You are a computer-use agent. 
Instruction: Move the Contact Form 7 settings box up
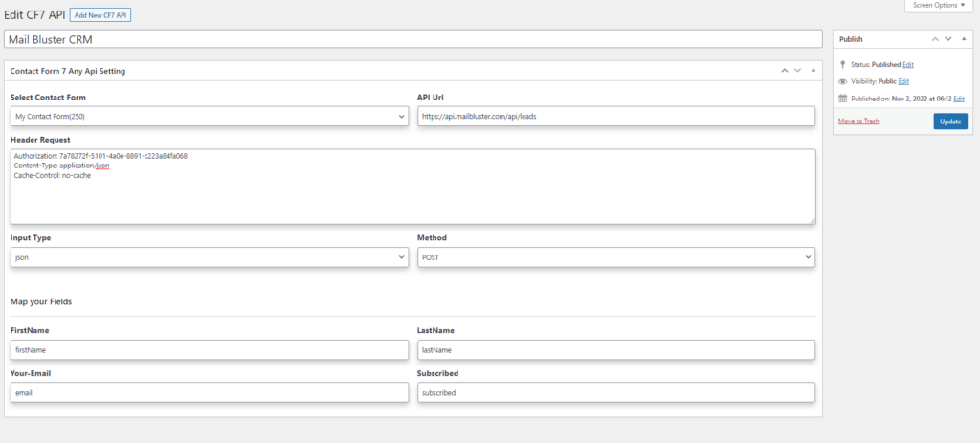click(x=784, y=71)
